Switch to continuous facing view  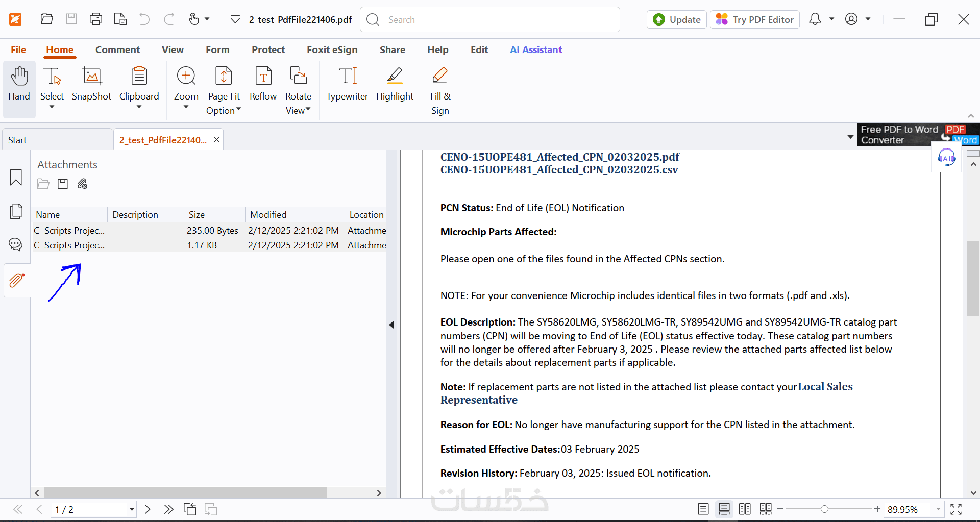pos(766,509)
